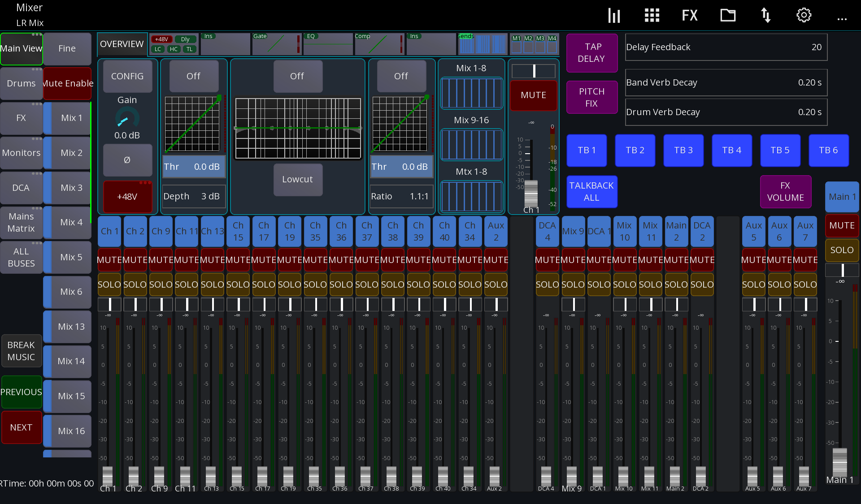This screenshot has height=504, width=861.
Task: Enable +48V phantom power
Action: pos(127,197)
